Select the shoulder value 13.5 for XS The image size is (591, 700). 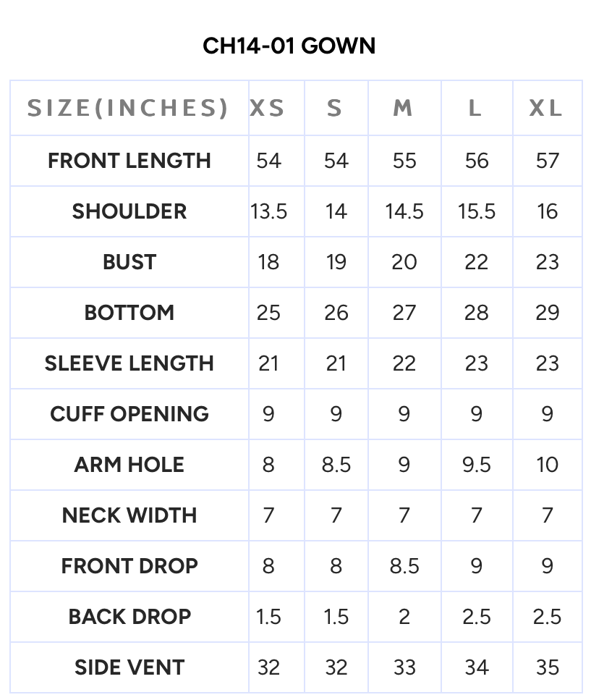point(269,211)
